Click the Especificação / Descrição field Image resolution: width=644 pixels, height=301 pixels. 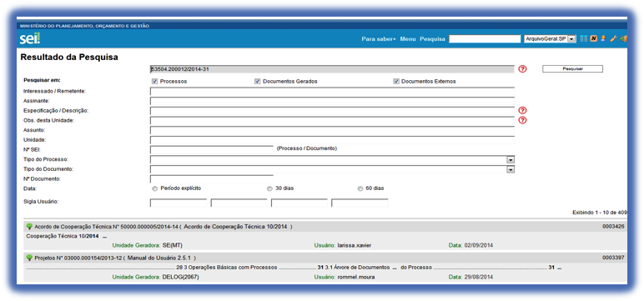tap(332, 111)
